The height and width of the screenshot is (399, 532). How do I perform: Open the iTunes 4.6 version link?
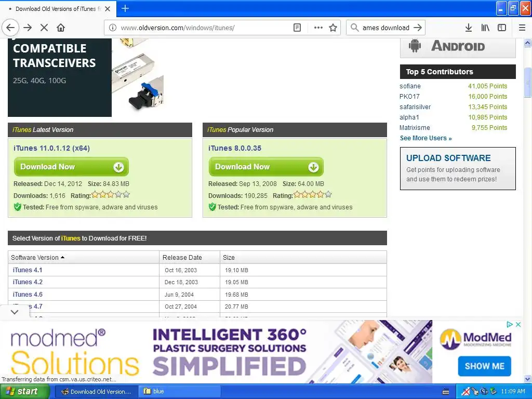(28, 295)
